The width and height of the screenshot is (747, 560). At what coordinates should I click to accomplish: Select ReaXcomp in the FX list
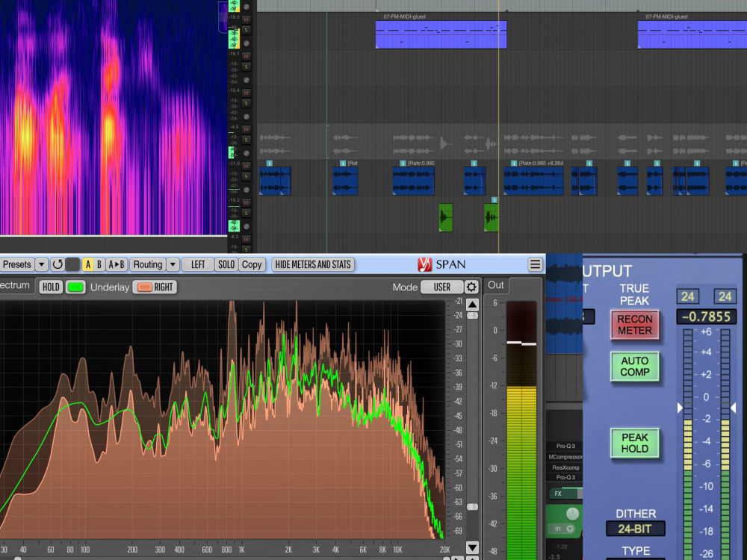(x=565, y=467)
